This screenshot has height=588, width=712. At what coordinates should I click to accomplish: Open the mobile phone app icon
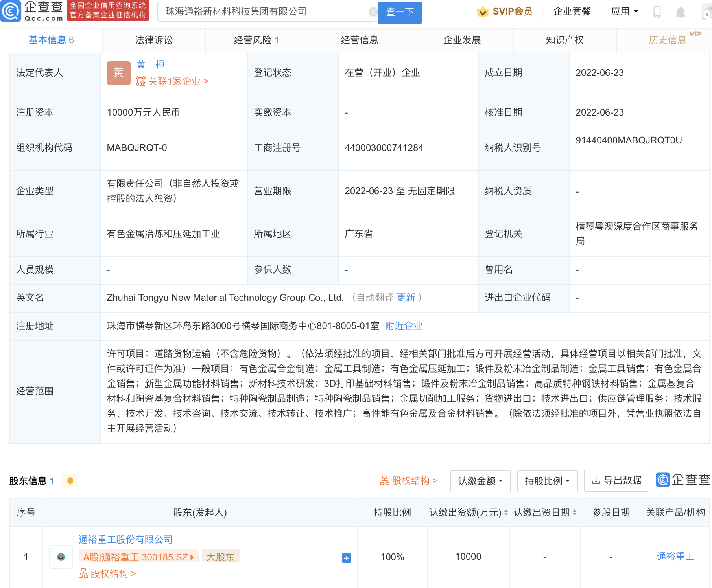[x=657, y=12]
